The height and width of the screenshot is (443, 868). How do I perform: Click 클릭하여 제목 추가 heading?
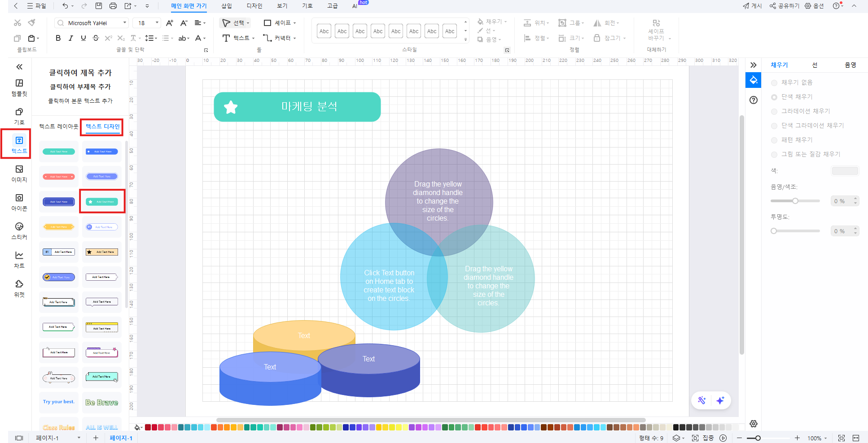click(x=80, y=73)
